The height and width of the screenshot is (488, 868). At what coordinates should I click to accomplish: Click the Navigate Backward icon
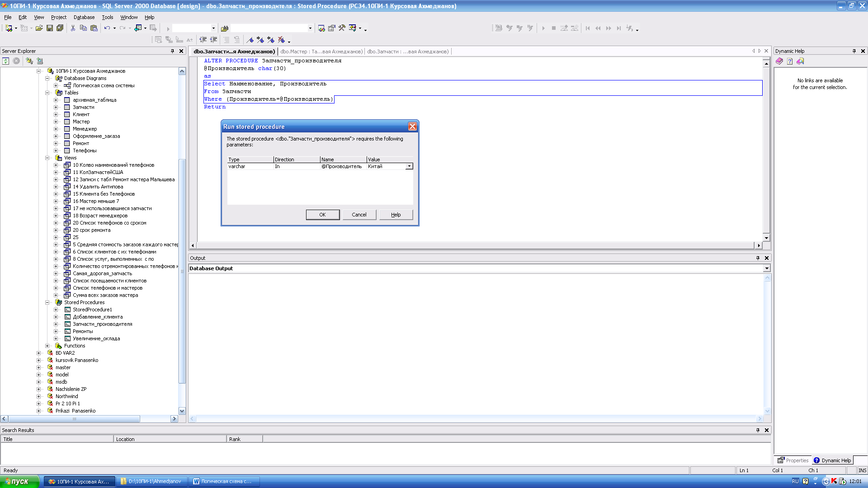[x=138, y=28]
